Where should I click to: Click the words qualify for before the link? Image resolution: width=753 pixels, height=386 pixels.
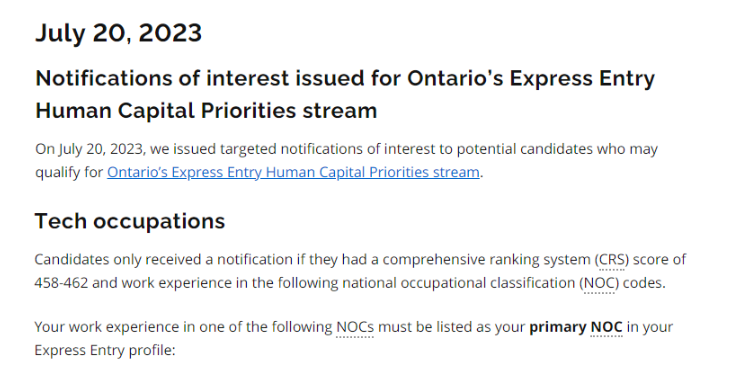tap(69, 172)
